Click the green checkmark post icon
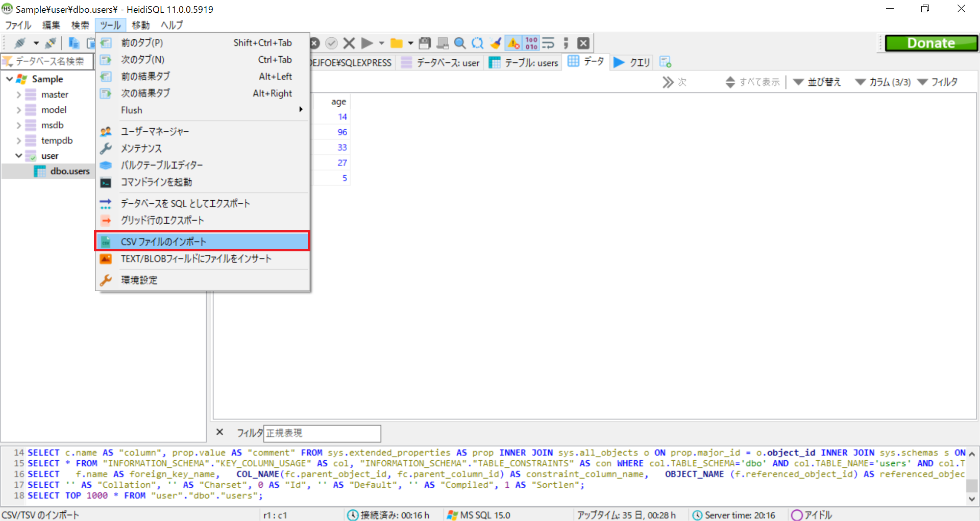Image resolution: width=980 pixels, height=521 pixels. click(x=332, y=43)
